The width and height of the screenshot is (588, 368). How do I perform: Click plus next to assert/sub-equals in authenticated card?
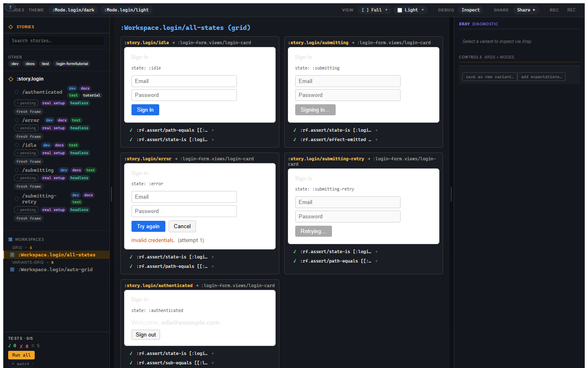[x=213, y=363]
